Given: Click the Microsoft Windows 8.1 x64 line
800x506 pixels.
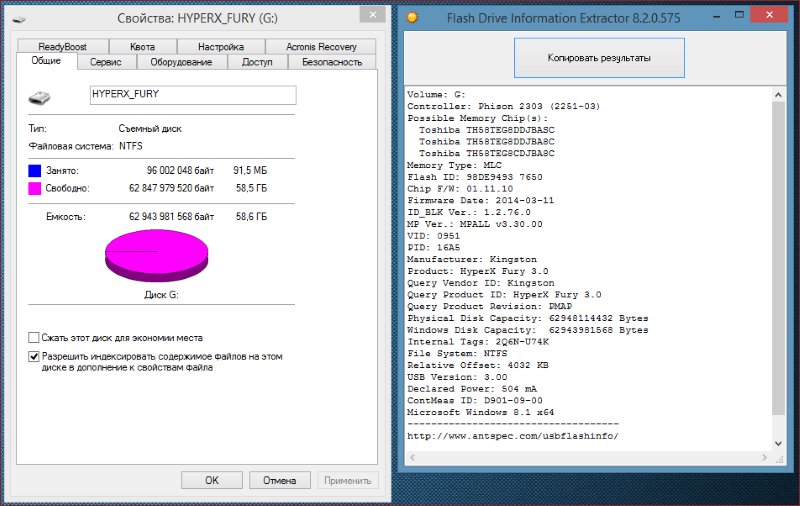Looking at the screenshot, I should 480,412.
